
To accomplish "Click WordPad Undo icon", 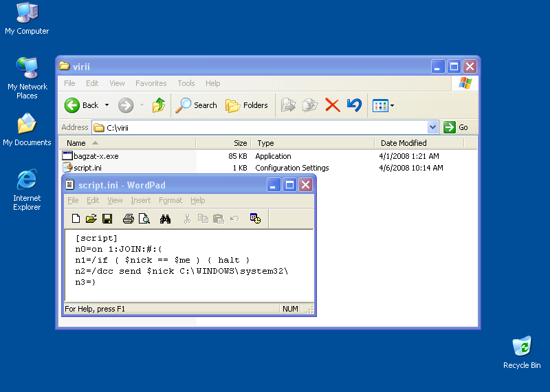I will pos(234,219).
